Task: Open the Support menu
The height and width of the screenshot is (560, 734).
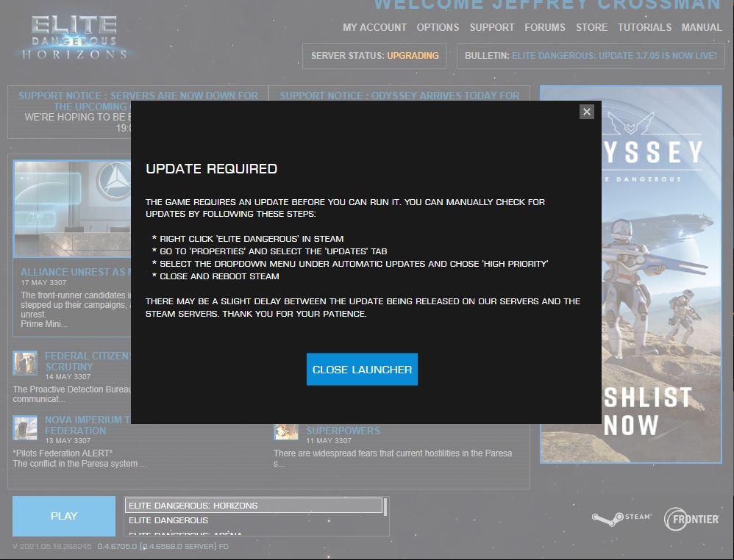Action: tap(492, 28)
